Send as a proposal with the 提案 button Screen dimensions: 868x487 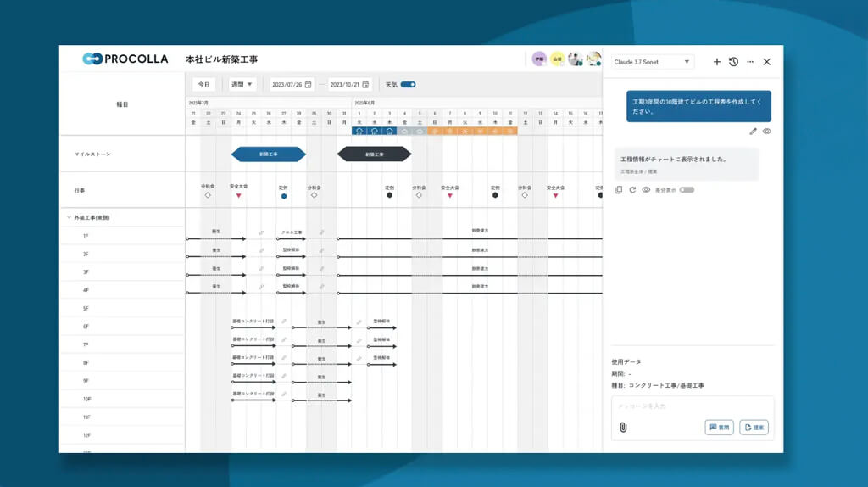tap(754, 427)
